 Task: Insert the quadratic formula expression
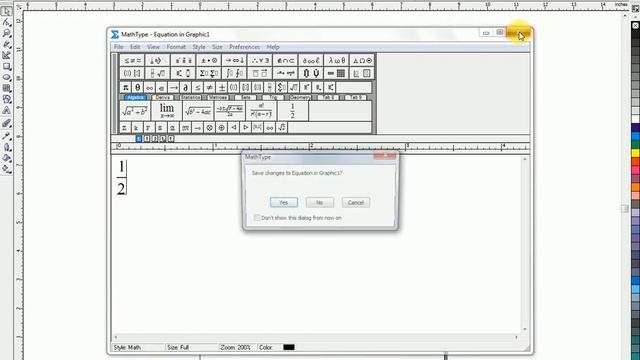tap(230, 111)
